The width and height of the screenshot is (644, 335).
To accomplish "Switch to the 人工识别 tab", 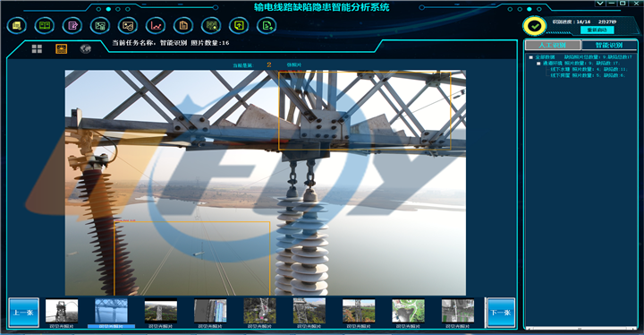I will coord(553,45).
